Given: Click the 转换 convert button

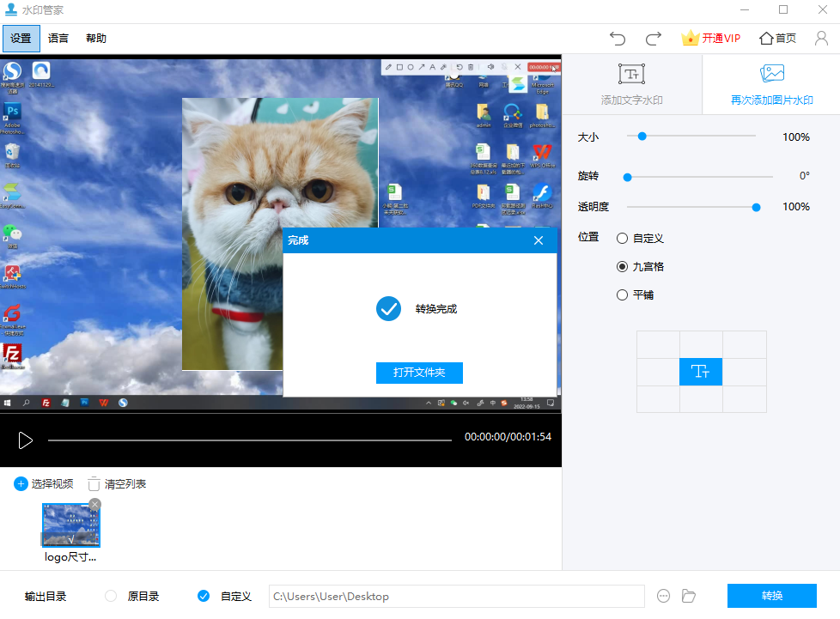Looking at the screenshot, I should 771,596.
